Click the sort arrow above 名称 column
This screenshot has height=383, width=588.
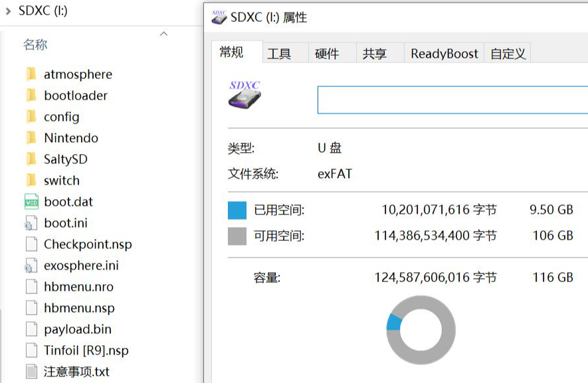(x=163, y=33)
